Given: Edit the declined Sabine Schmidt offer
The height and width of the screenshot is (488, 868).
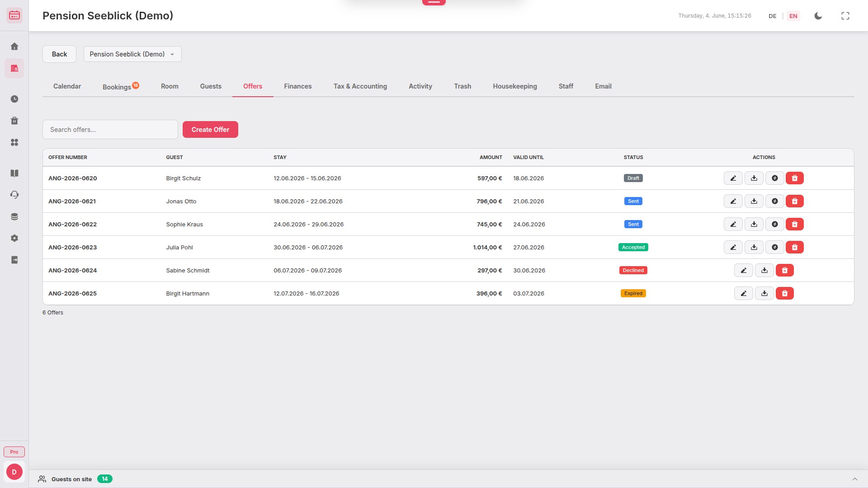Looking at the screenshot, I should 744,270.
